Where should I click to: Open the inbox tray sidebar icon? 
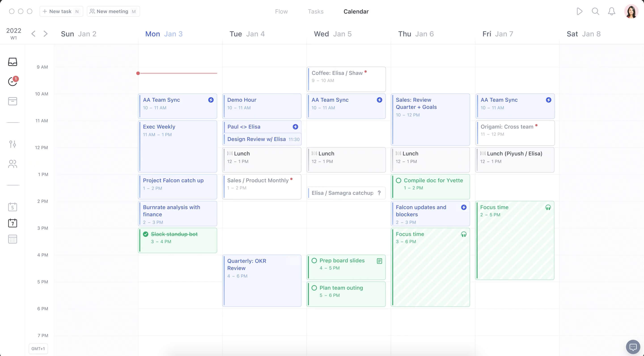tap(13, 62)
